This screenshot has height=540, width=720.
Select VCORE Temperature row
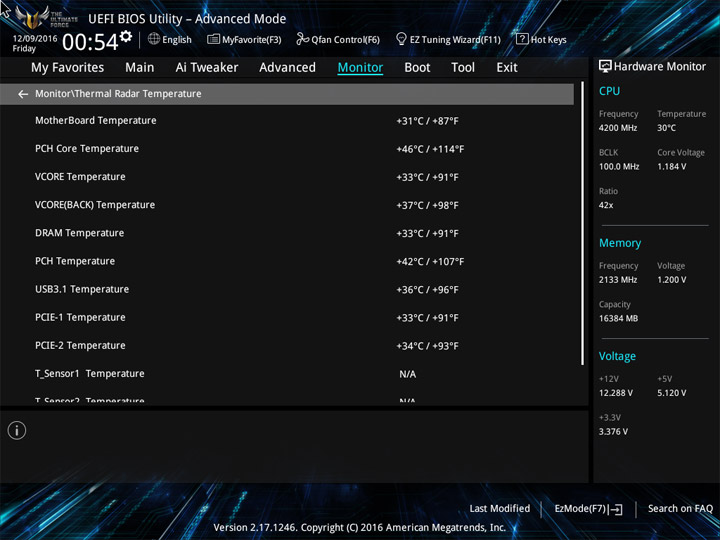(x=287, y=177)
